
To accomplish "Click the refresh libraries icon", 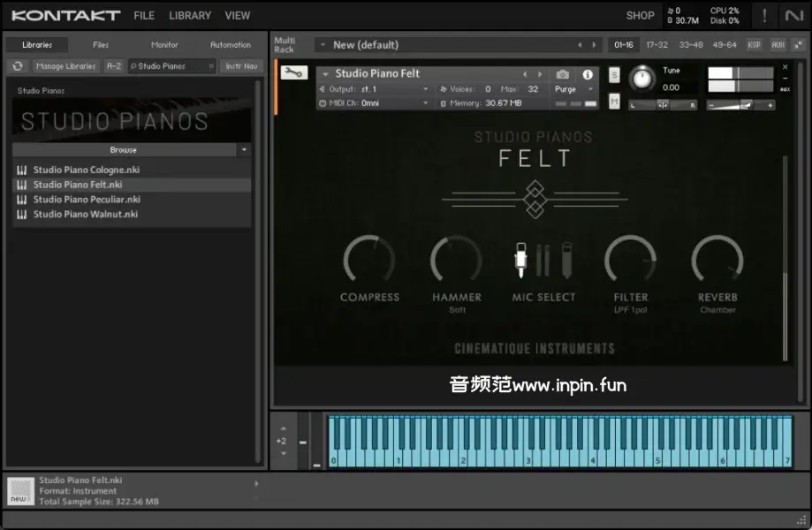I will (18, 66).
